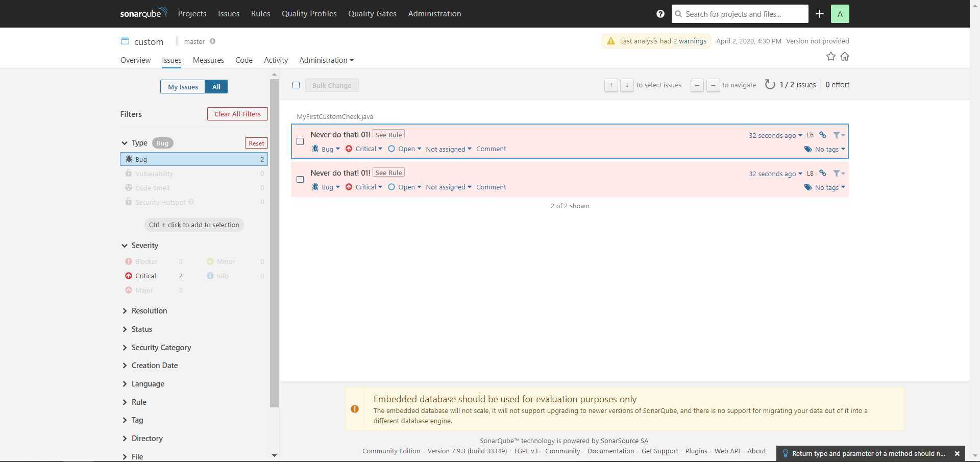The width and height of the screenshot is (980, 462).
Task: Click the custom project folder icon
Action: [125, 41]
